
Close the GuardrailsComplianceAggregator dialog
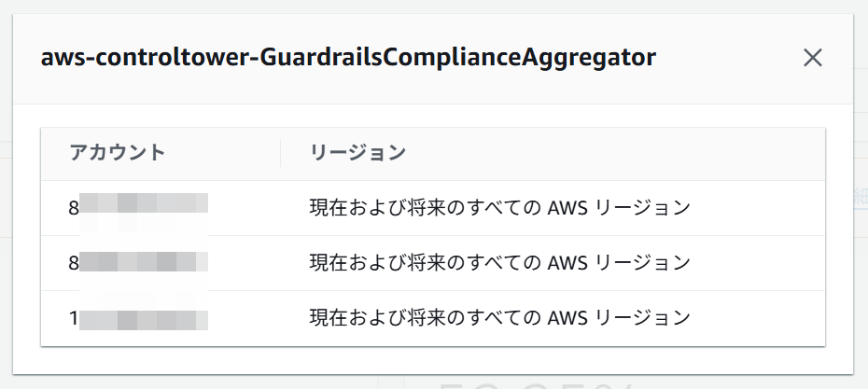coord(812,58)
